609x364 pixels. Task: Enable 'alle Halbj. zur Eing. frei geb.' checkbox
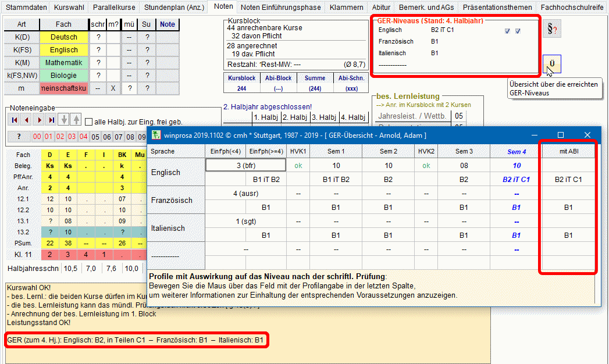[x=89, y=122]
